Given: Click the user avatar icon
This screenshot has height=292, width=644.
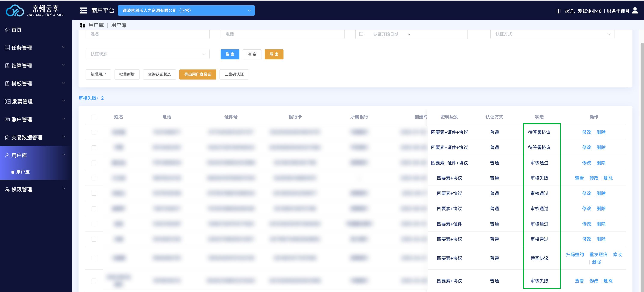Looking at the screenshot, I should (635, 10).
